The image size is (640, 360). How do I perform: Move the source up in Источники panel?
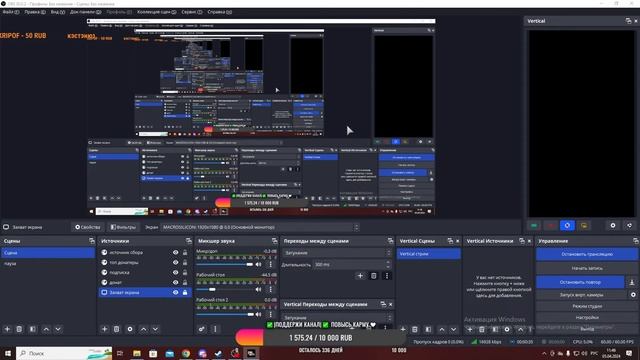pos(144,329)
